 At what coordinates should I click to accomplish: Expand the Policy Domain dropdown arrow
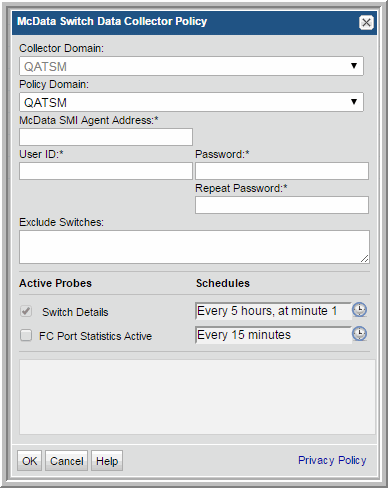tap(354, 102)
